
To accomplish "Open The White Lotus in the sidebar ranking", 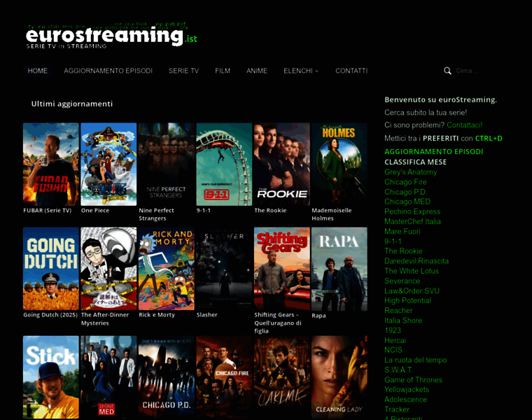I will coord(412,271).
